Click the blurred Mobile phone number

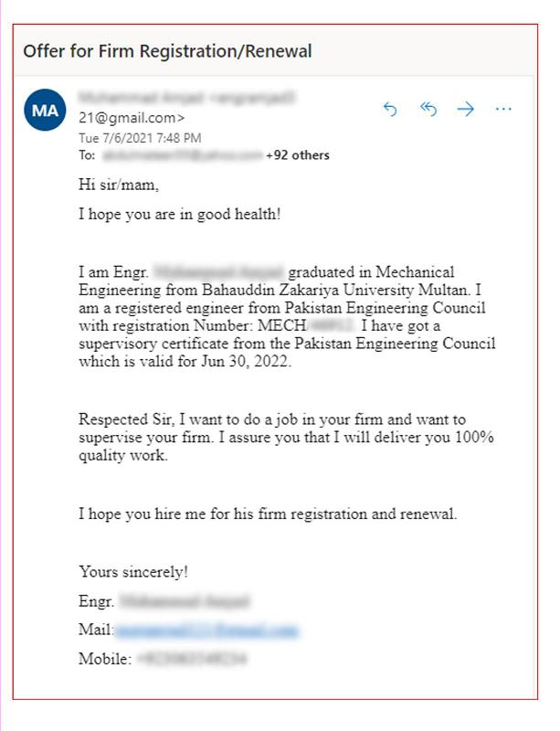point(192,659)
